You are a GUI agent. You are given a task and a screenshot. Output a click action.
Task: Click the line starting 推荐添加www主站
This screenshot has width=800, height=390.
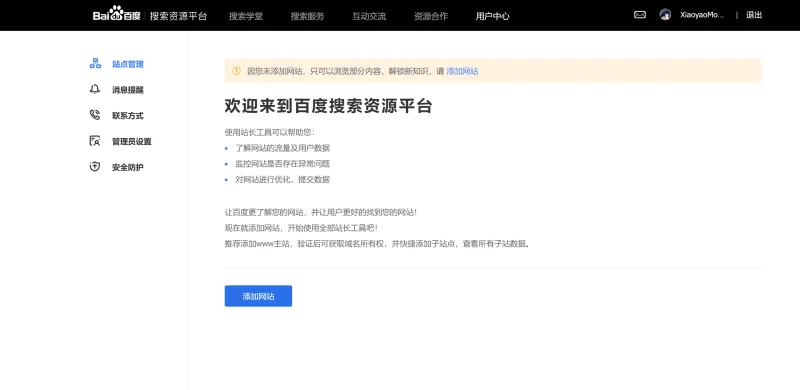pos(377,243)
